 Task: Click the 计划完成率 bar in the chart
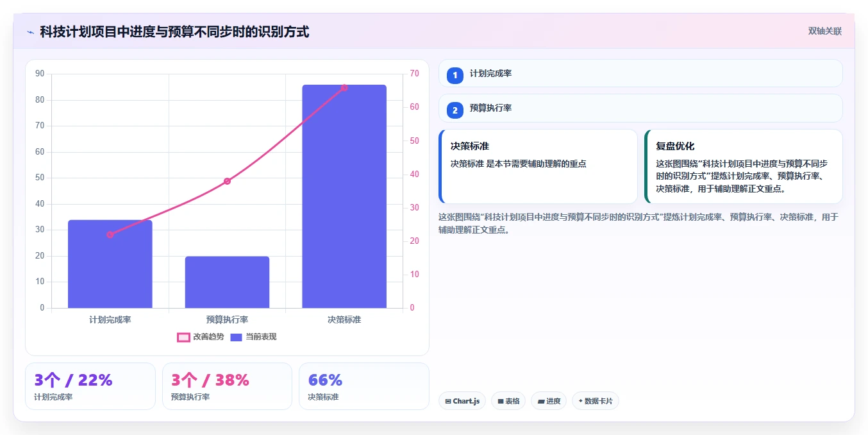tap(110, 264)
